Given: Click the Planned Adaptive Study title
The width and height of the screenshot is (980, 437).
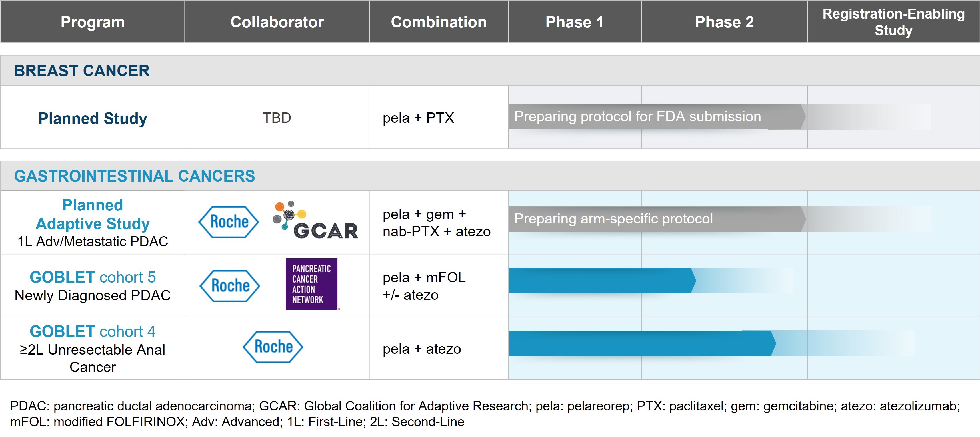Looking at the screenshot, I should click(x=93, y=214).
